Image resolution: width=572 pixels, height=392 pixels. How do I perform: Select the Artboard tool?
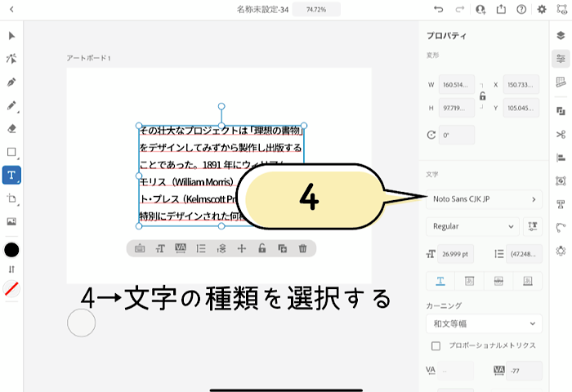(11, 198)
